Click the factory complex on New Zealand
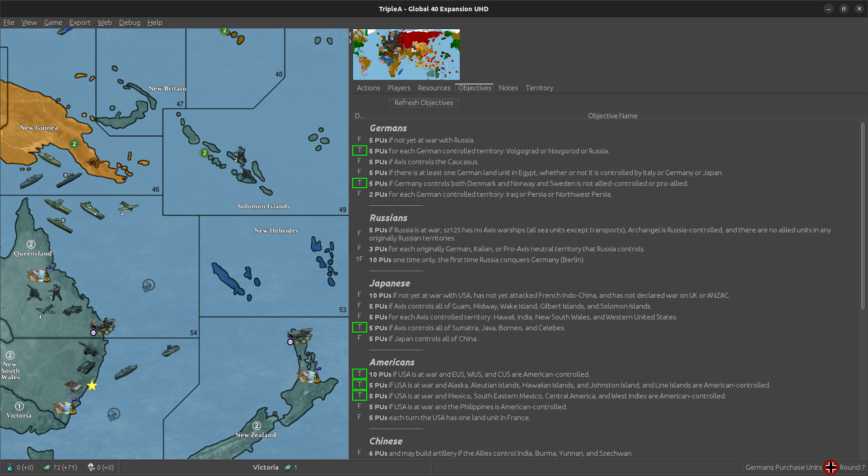The height and width of the screenshot is (476, 868). tap(309, 376)
